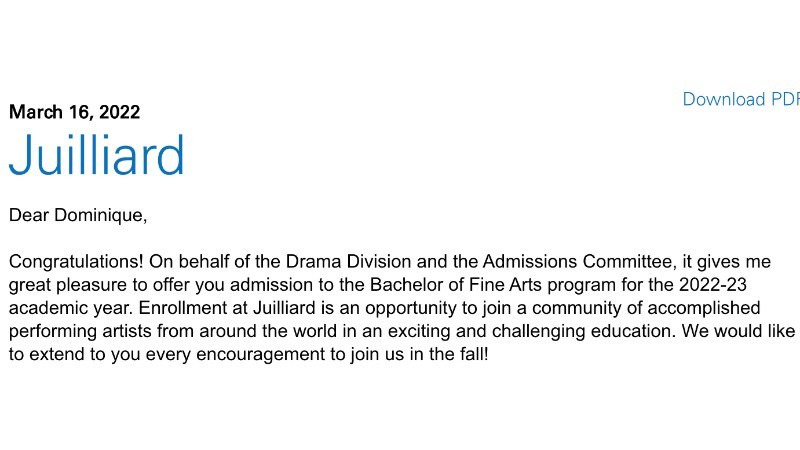Click the word 'Congratulations!' in the letter

[76, 262]
